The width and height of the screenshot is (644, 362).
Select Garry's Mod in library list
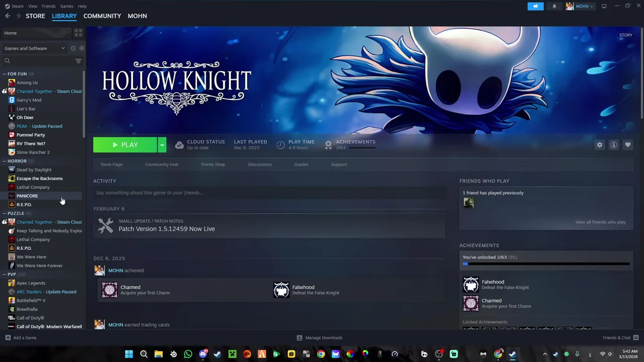point(29,100)
